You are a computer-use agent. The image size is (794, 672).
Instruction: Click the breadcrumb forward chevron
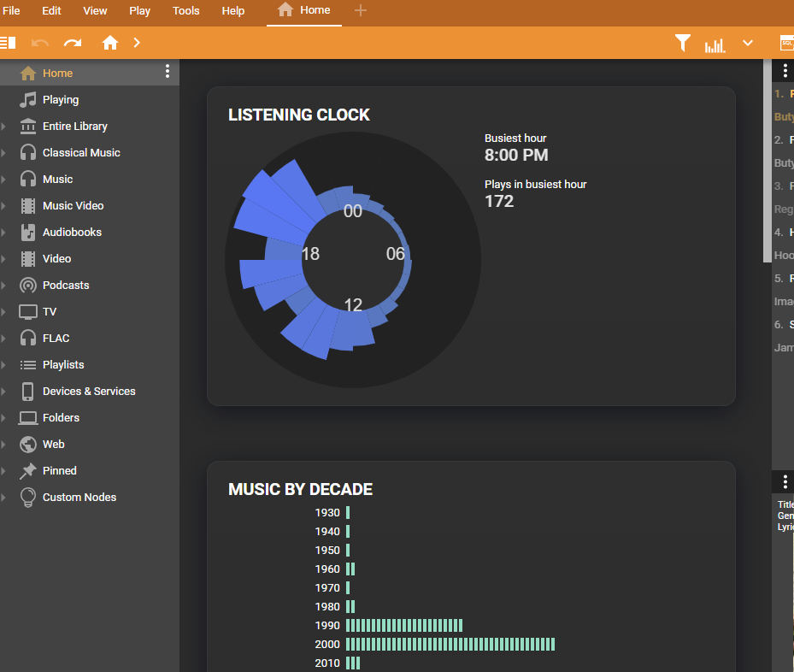[137, 43]
